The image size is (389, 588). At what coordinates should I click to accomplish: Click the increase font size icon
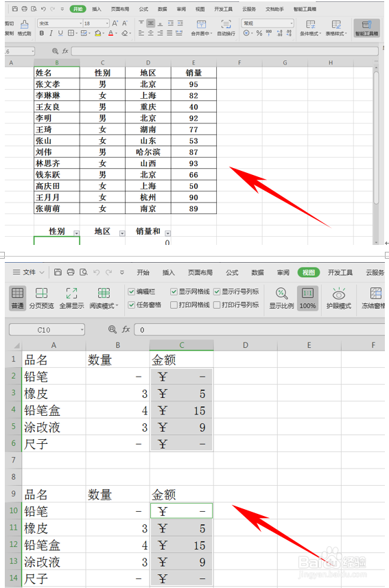[x=115, y=23]
